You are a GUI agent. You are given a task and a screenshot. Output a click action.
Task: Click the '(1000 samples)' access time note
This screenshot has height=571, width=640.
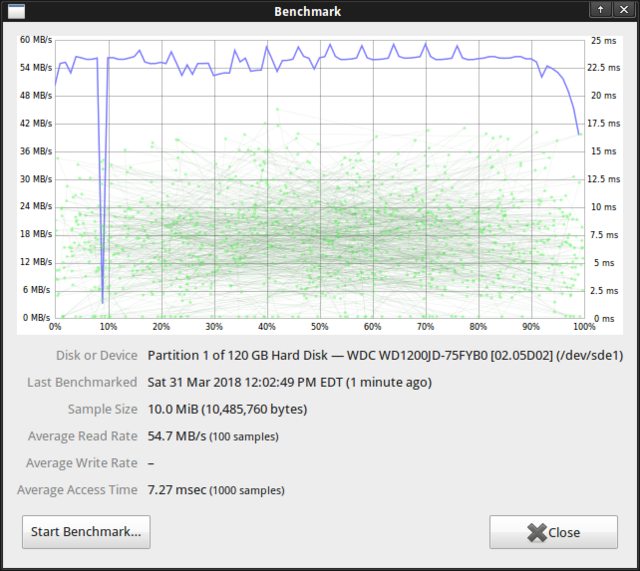point(247,490)
